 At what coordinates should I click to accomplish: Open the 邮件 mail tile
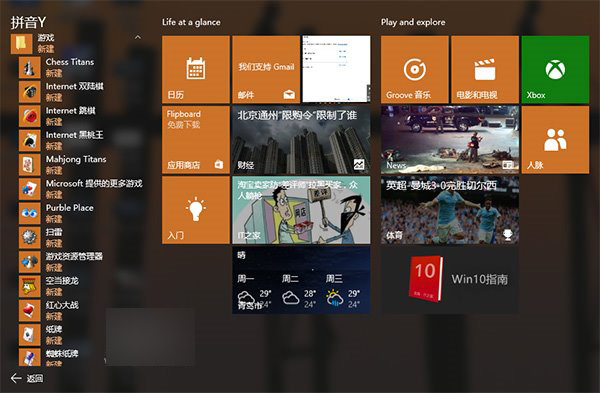[x=266, y=70]
